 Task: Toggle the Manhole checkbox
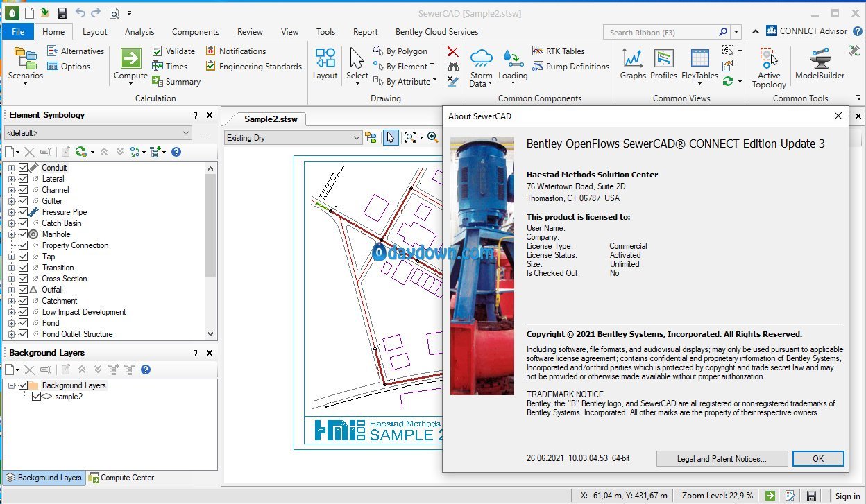click(23, 234)
